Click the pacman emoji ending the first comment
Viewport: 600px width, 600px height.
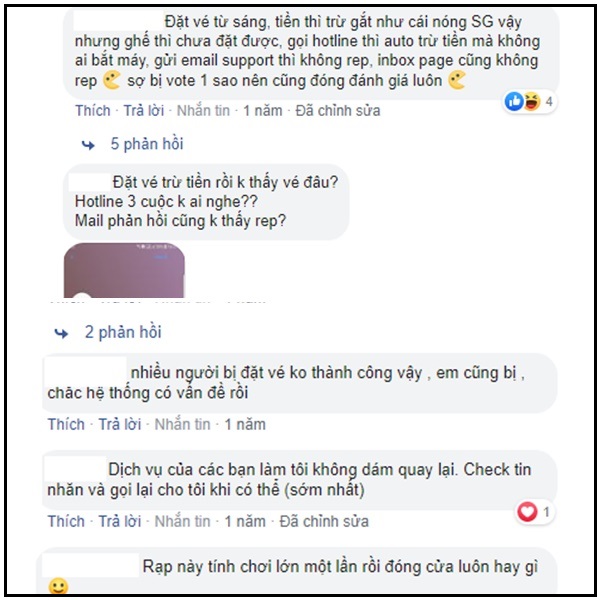tap(457, 80)
